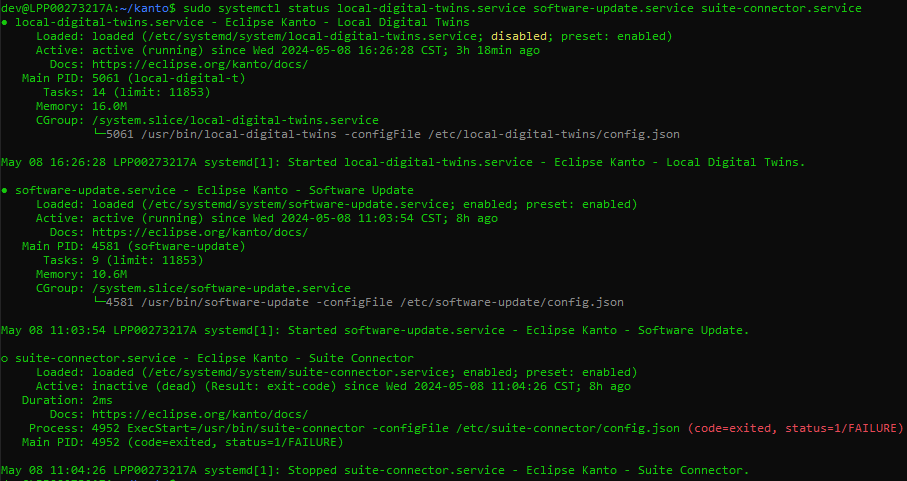This screenshot has height=481, width=907.
Task: Open Docs link under software-update.service
Action: tap(200, 232)
